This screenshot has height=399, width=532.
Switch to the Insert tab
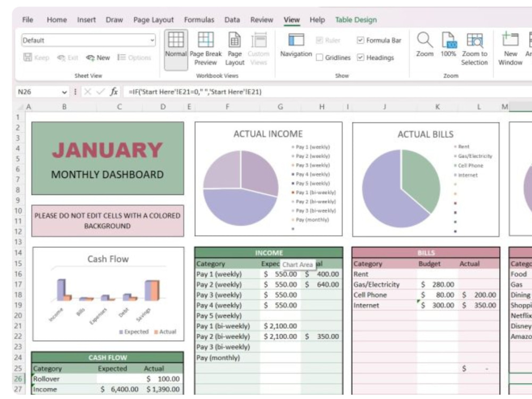coord(86,20)
